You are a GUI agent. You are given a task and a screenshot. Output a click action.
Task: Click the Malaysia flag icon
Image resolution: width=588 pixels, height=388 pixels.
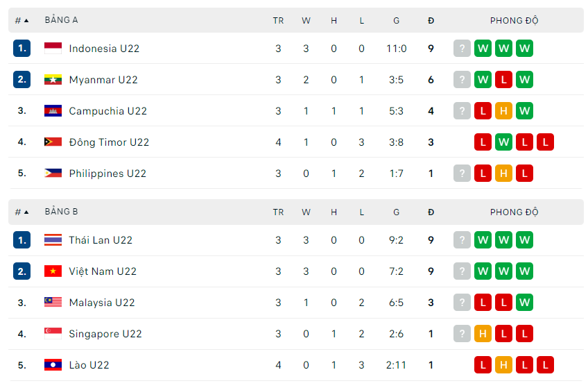[x=53, y=303]
